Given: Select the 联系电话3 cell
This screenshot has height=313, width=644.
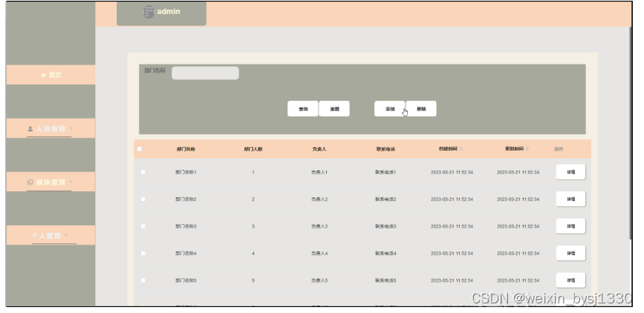Looking at the screenshot, I should pos(386,226).
